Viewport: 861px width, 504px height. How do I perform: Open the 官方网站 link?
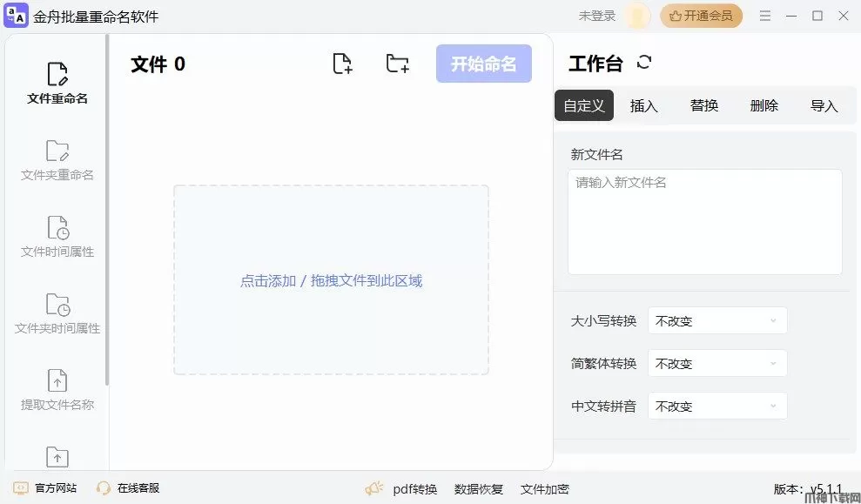pos(46,488)
